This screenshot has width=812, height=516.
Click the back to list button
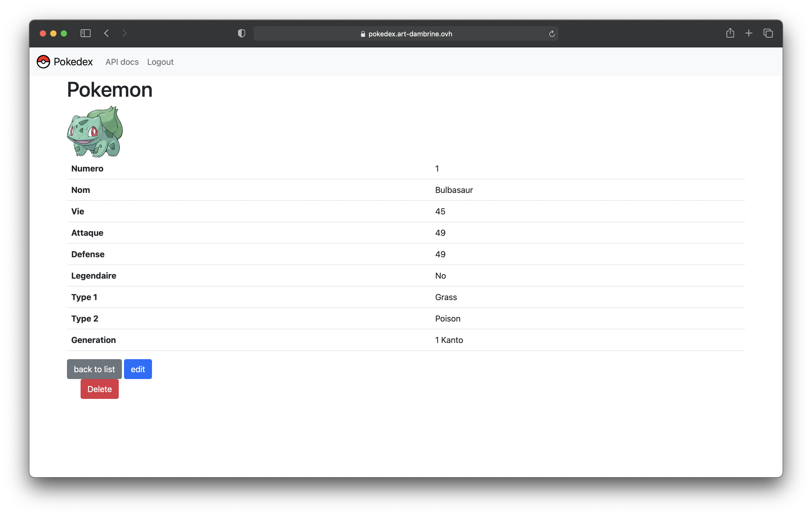(94, 369)
